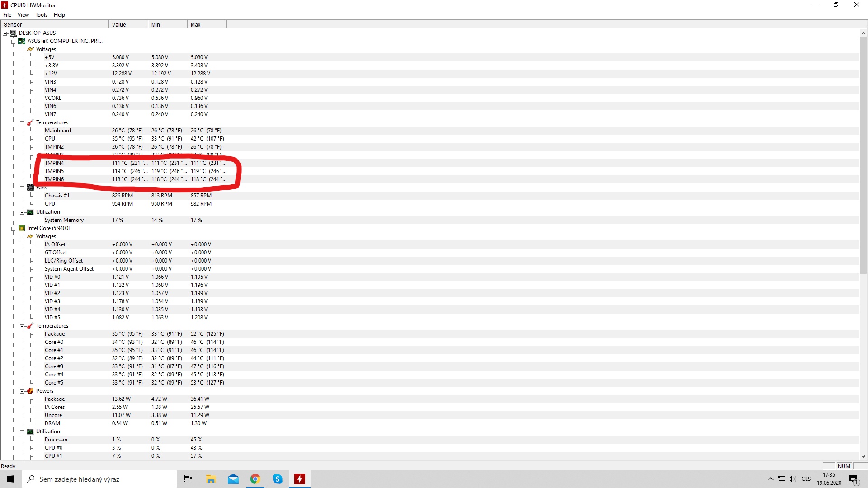Open Skype from the taskbar

(278, 479)
